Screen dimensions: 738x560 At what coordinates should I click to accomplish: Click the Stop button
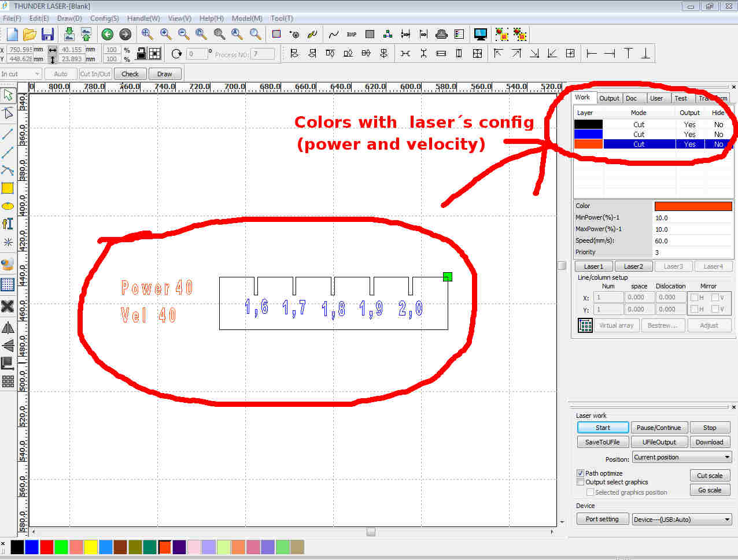[710, 428]
